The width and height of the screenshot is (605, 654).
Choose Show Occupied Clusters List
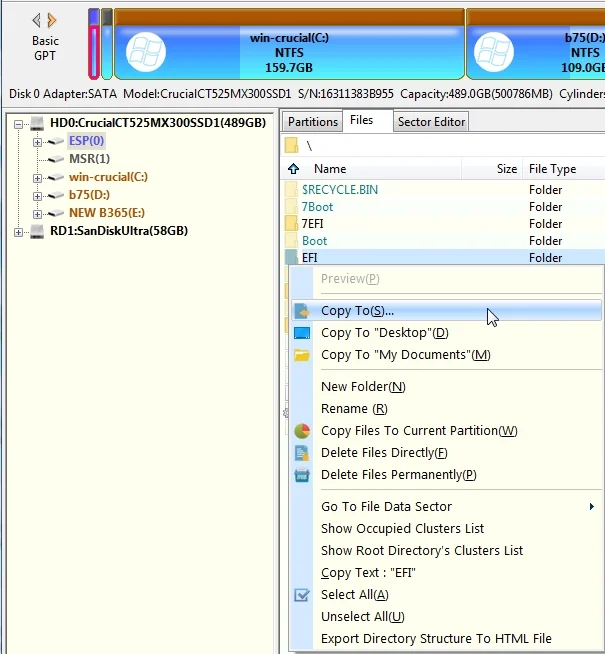click(446, 529)
